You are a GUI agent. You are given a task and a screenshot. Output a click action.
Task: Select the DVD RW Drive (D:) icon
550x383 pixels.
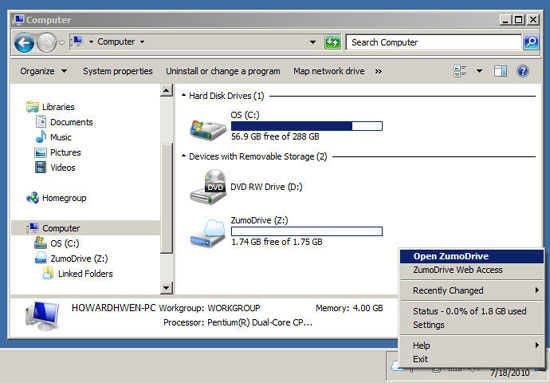pyautogui.click(x=208, y=187)
